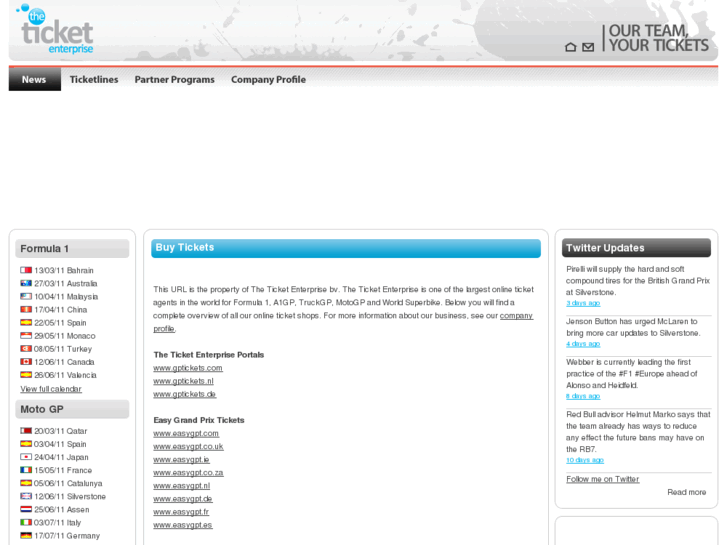
Task: Visit www.gptickets.com link
Action: 188,368
